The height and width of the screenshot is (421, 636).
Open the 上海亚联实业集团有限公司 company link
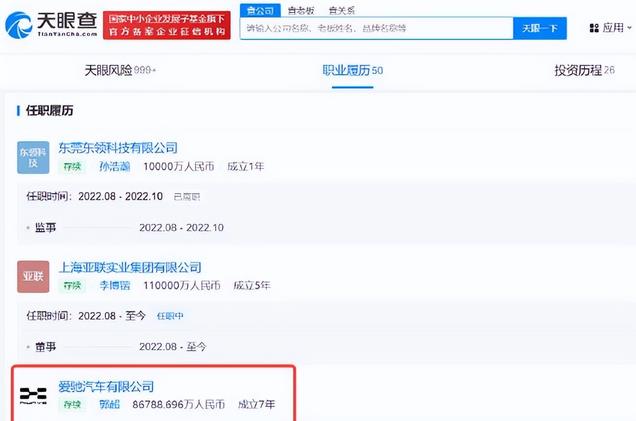(x=130, y=267)
